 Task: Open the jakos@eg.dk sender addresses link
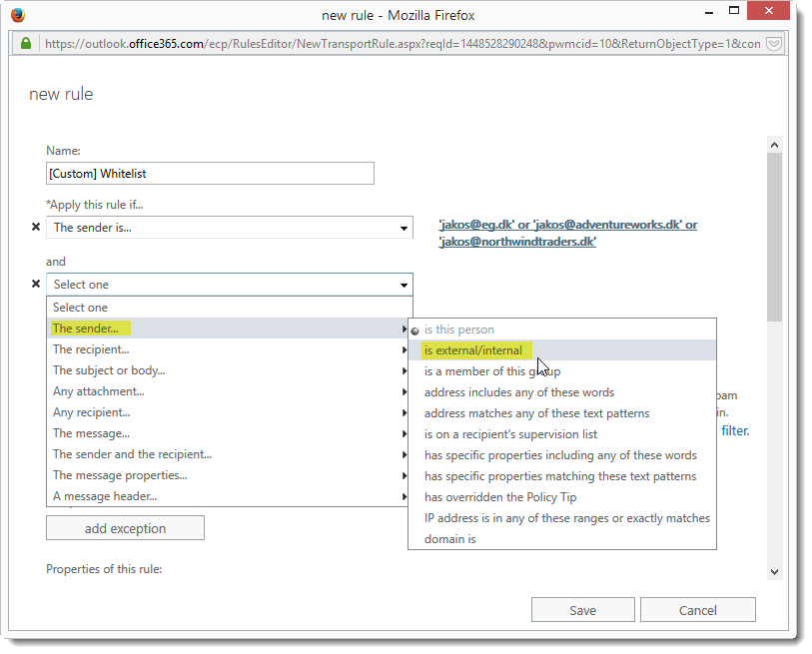568,233
